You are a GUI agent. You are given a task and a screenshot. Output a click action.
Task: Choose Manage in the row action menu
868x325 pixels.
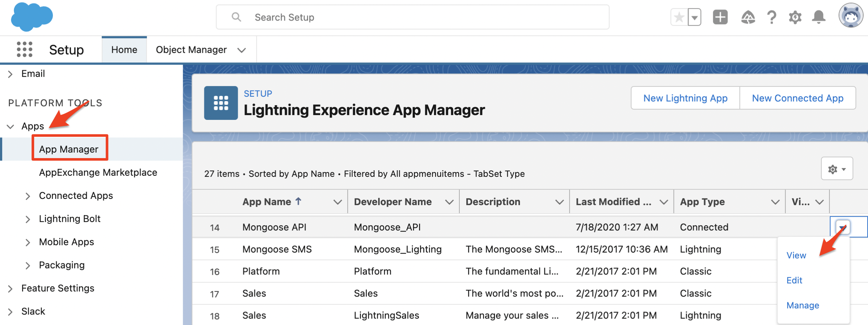(803, 306)
